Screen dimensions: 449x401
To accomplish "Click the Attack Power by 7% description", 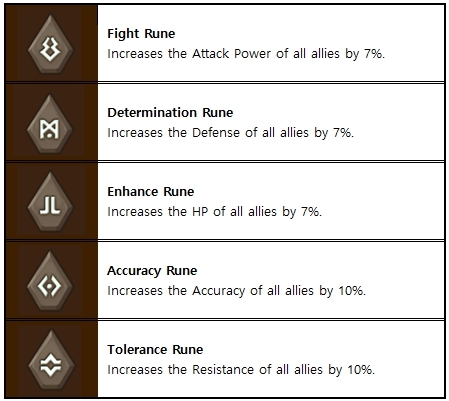I will [246, 54].
